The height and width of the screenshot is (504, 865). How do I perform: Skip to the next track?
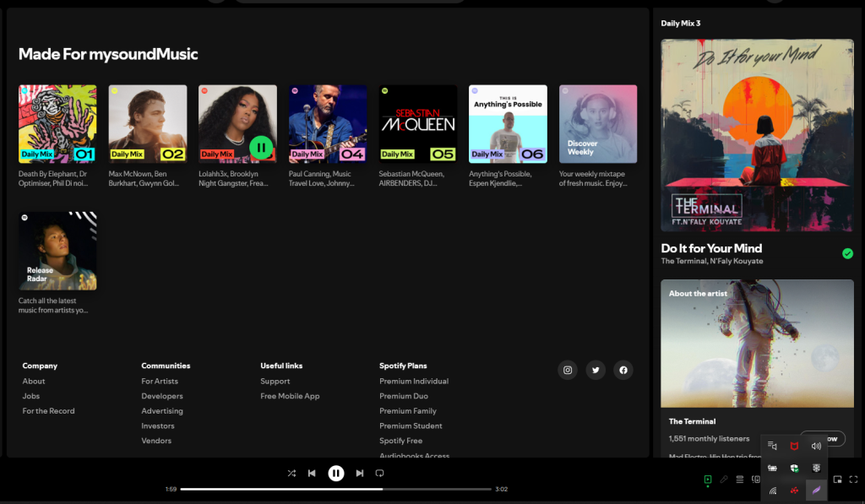(360, 473)
